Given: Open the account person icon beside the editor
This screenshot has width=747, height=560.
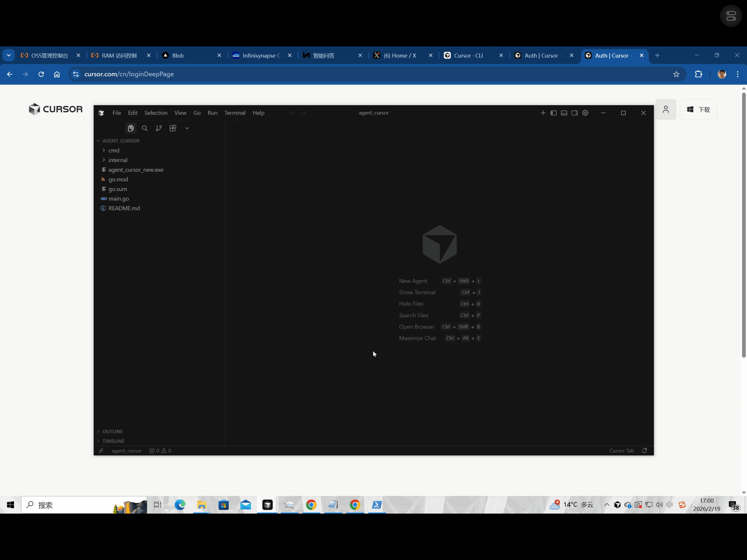Looking at the screenshot, I should (x=666, y=109).
